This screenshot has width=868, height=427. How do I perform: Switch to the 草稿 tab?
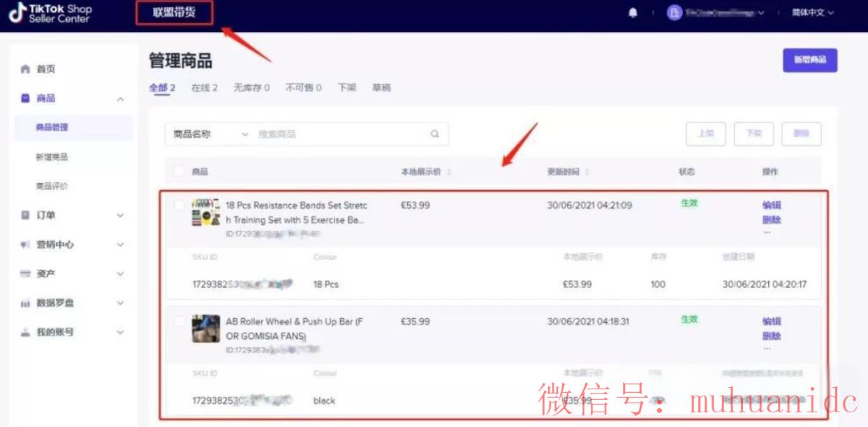[381, 88]
